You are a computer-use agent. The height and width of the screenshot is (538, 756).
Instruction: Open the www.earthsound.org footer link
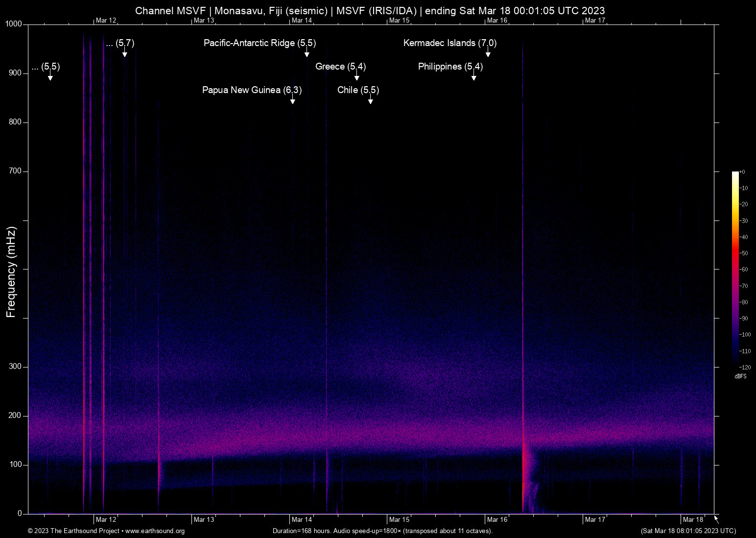pos(155,531)
